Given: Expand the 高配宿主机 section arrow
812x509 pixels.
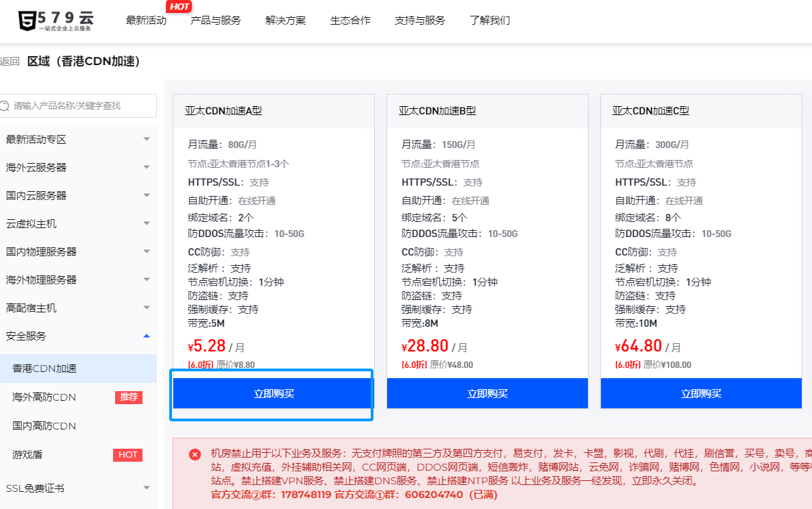Looking at the screenshot, I should pos(146,308).
